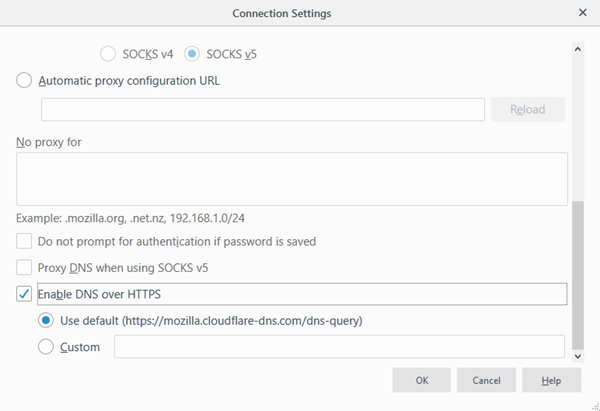600x411 pixels.
Task: Select Use default Cloudflare DNS radio option
Action: [x=46, y=321]
